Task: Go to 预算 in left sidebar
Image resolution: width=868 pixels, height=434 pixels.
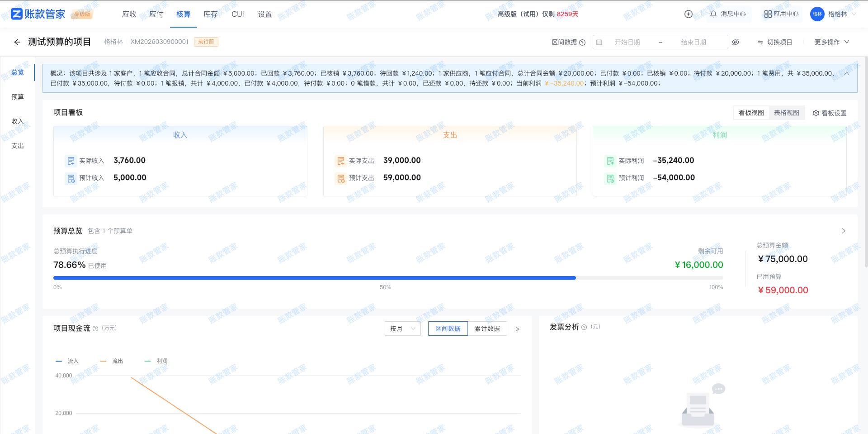Action: tap(18, 97)
